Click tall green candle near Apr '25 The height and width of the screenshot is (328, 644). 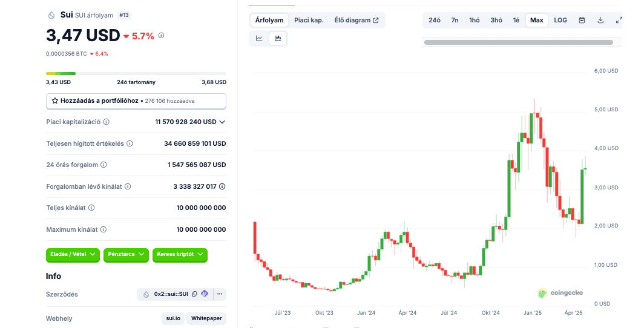pos(582,196)
